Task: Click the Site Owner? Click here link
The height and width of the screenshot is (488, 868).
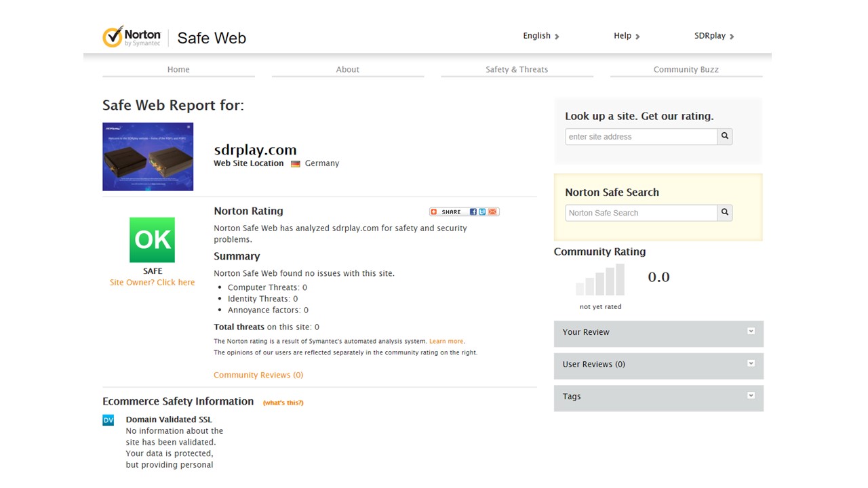Action: (x=152, y=283)
